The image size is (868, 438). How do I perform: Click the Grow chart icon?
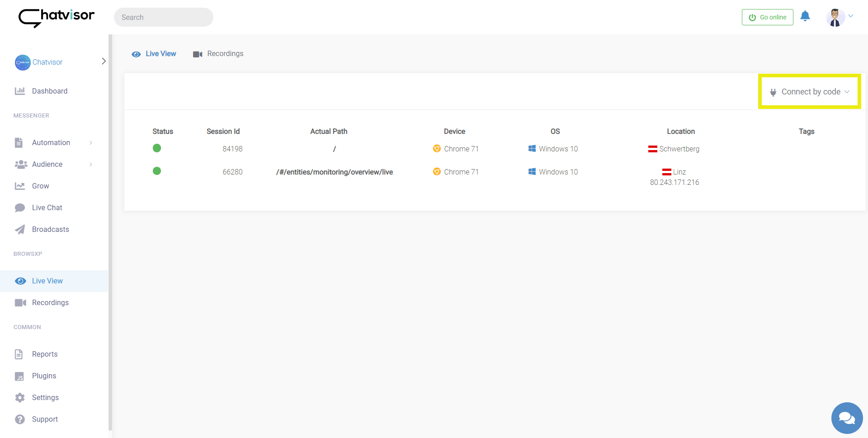tap(20, 186)
